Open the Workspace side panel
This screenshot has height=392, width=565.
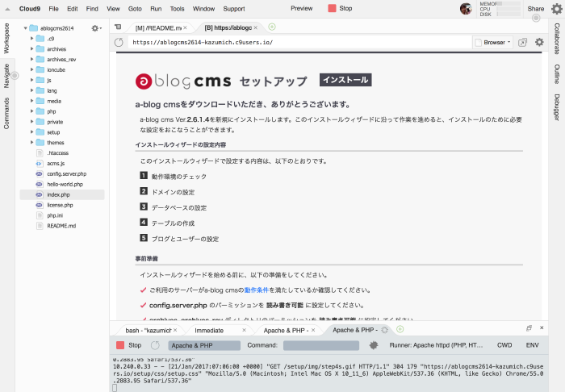[x=6, y=39]
